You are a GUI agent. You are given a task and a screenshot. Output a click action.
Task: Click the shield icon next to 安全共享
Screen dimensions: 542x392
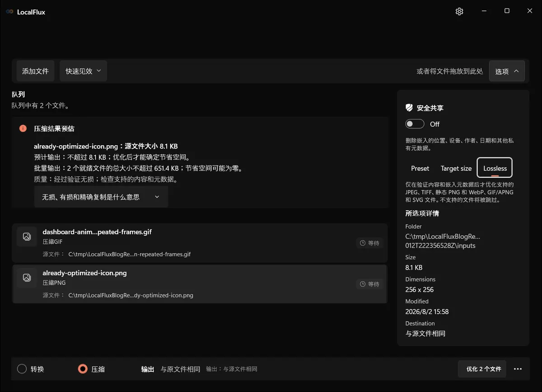(409, 108)
